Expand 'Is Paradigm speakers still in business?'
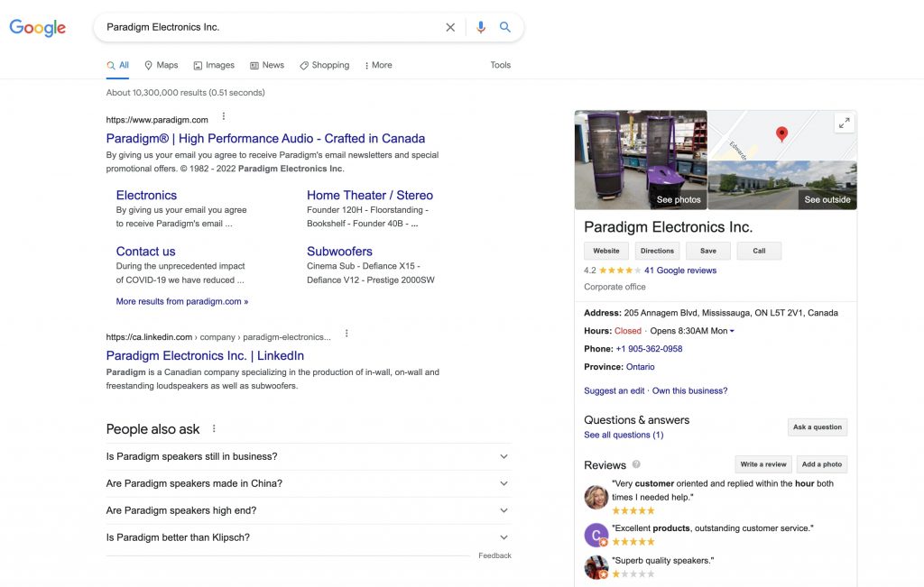The height and width of the screenshot is (587, 924). (x=309, y=457)
